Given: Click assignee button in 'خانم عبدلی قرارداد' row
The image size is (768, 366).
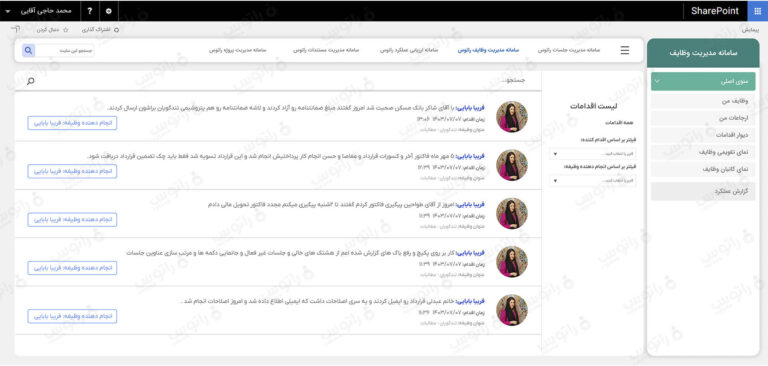Looking at the screenshot, I should click(72, 316).
